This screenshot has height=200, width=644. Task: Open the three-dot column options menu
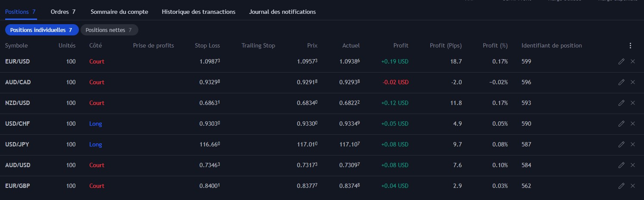pos(630,46)
